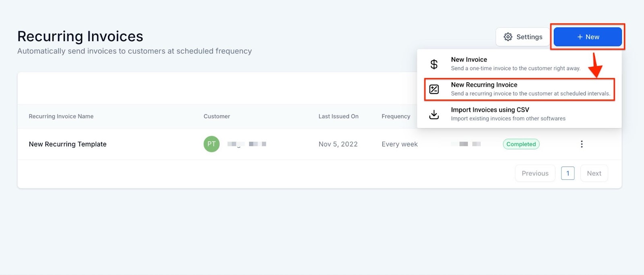Viewport: 644px width, 275px height.
Task: Click the blurred customer name beside PT avatar
Action: click(x=246, y=144)
